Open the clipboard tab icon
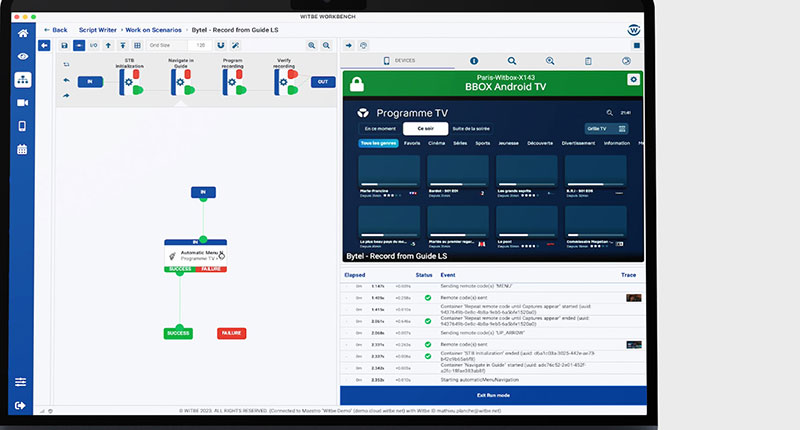This screenshot has width=800, height=430. pyautogui.click(x=588, y=61)
